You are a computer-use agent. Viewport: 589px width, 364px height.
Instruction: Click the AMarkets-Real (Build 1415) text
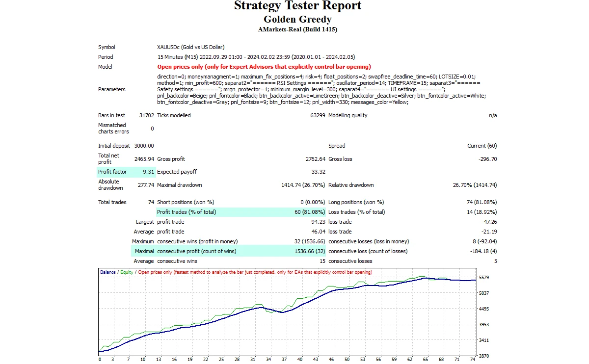pyautogui.click(x=297, y=29)
